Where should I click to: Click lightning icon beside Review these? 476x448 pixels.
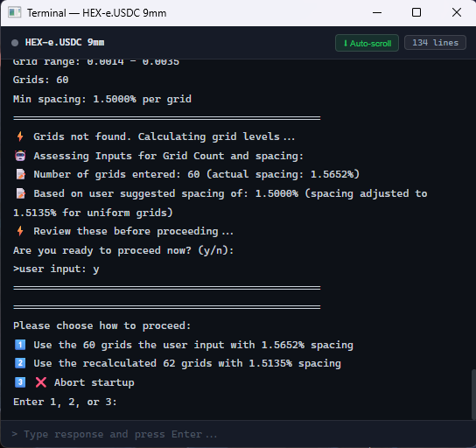point(20,231)
